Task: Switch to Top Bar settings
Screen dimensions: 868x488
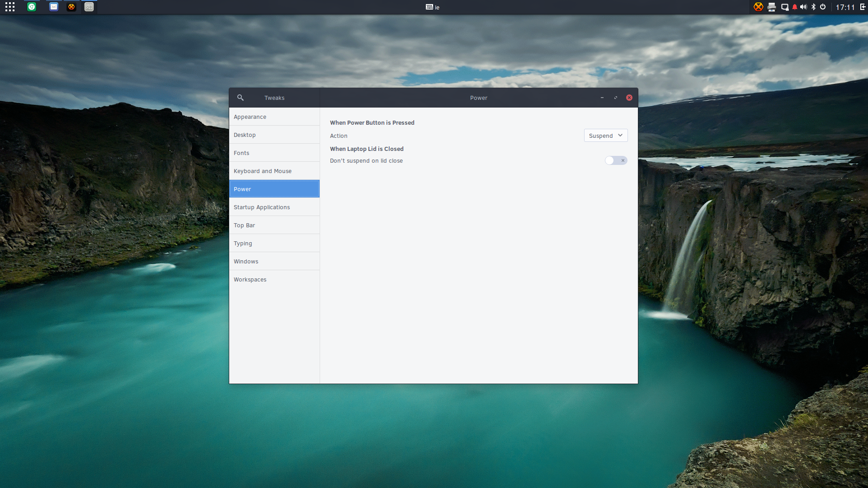Action: click(x=274, y=225)
